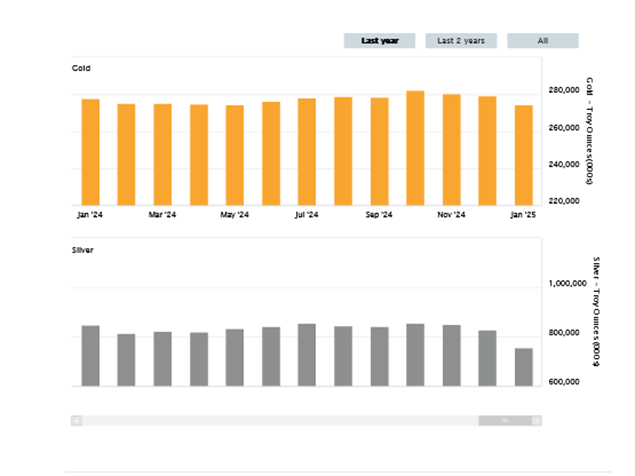This screenshot has width=635, height=476.
Task: Click the tallest gold bar in October
Action: (x=415, y=147)
